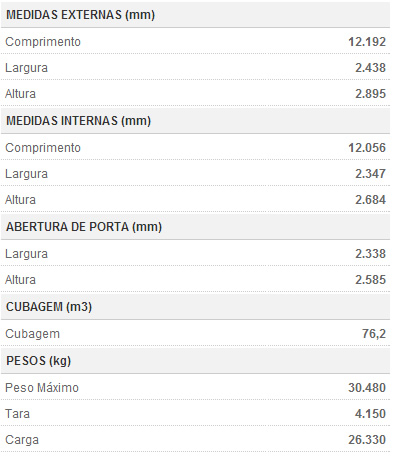Click the external length value 12.192

(367, 42)
